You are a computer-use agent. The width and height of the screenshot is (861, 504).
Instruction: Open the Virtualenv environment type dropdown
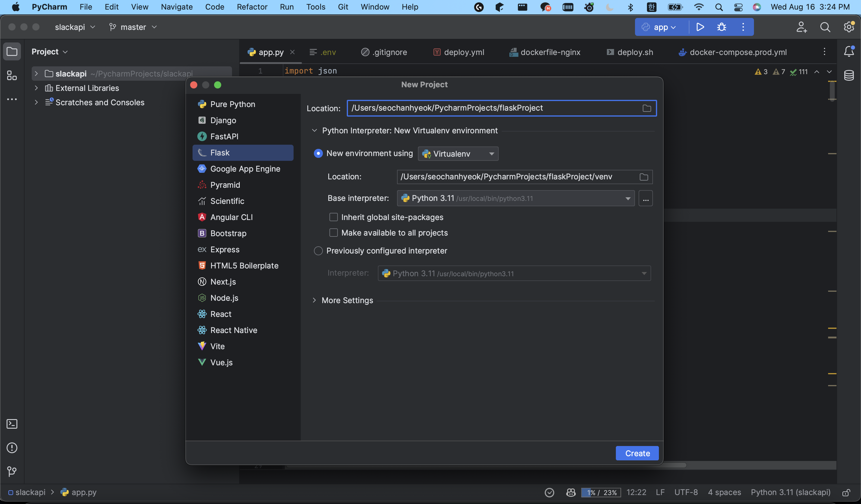pos(458,154)
